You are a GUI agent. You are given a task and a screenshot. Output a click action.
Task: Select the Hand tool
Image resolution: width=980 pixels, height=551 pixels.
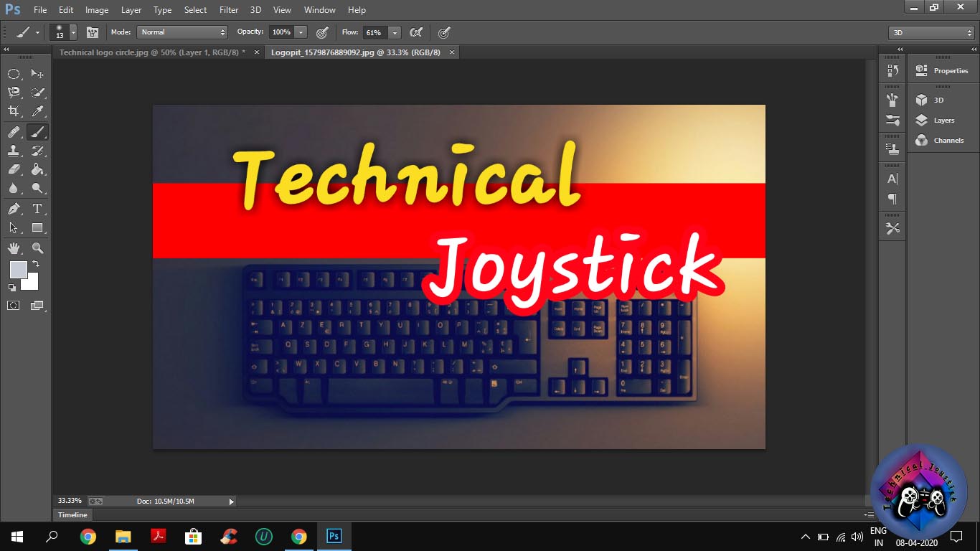pos(14,248)
